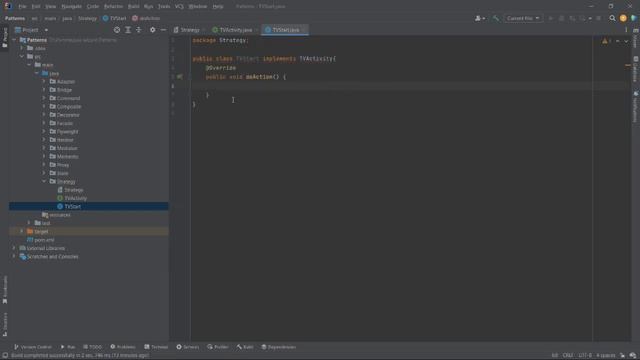Expand the Composite package folder
This screenshot has width=640, height=360.
tap(44, 107)
